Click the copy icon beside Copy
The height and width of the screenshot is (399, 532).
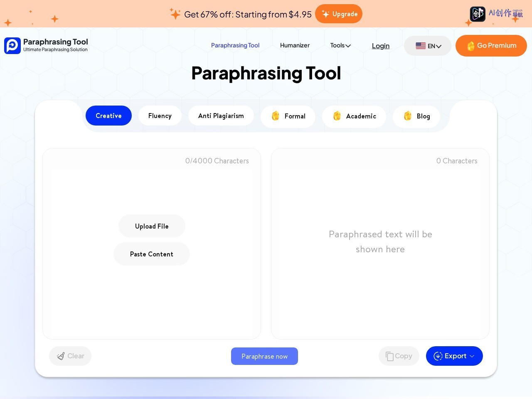pos(389,356)
